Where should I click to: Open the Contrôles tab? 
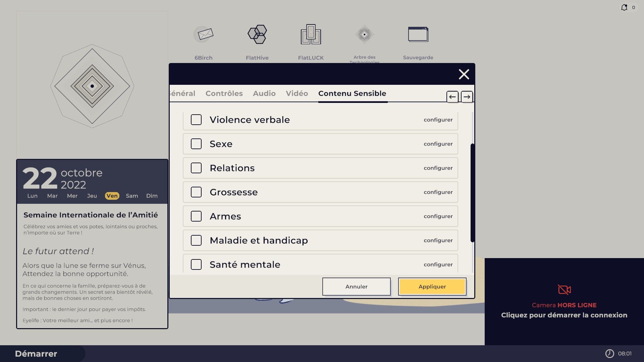(224, 94)
